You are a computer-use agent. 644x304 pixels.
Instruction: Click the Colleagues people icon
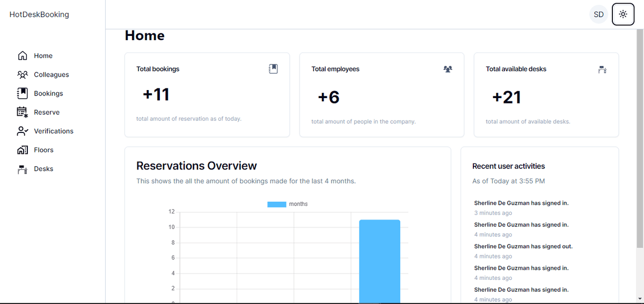pos(23,75)
